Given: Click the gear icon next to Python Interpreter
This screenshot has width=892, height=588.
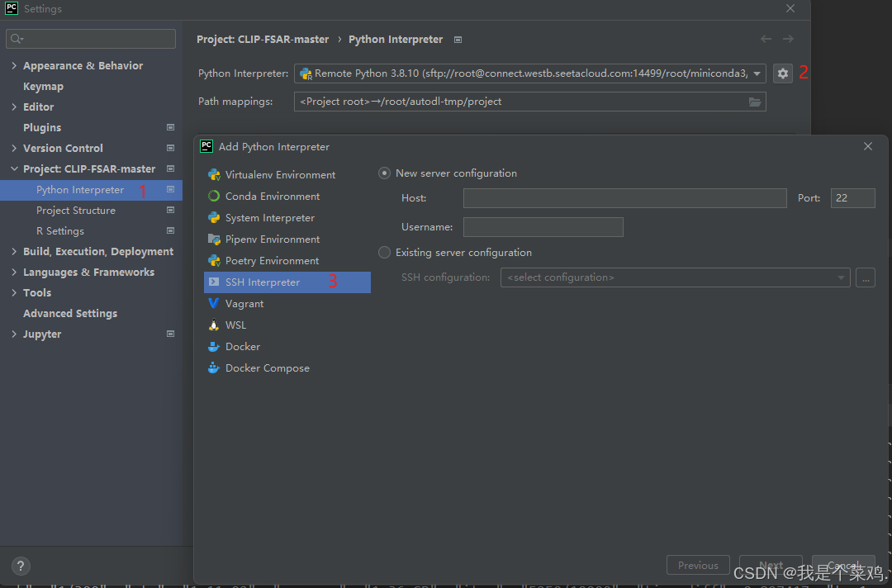Looking at the screenshot, I should (783, 73).
